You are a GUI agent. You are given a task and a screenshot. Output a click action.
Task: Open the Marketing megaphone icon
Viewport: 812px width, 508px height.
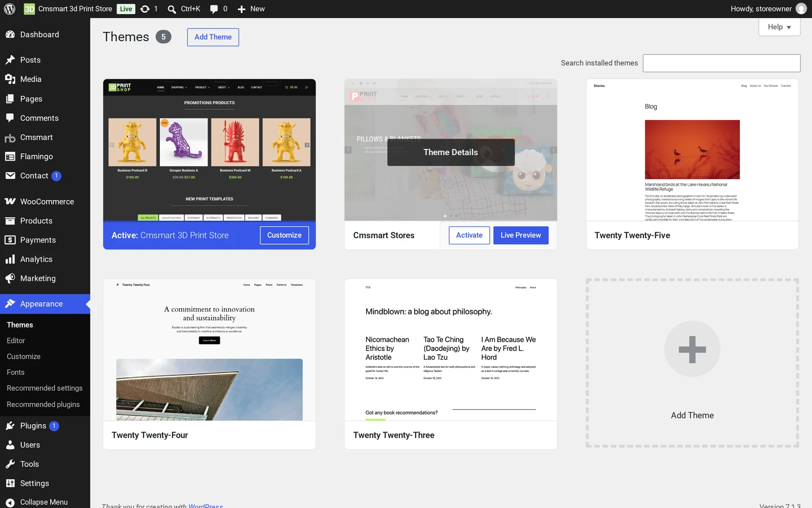coord(10,278)
